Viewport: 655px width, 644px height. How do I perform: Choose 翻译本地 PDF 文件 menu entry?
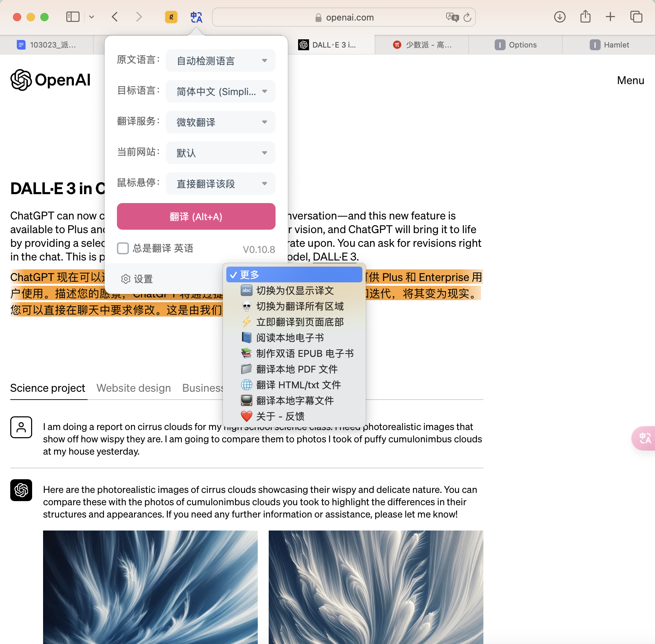tap(294, 369)
